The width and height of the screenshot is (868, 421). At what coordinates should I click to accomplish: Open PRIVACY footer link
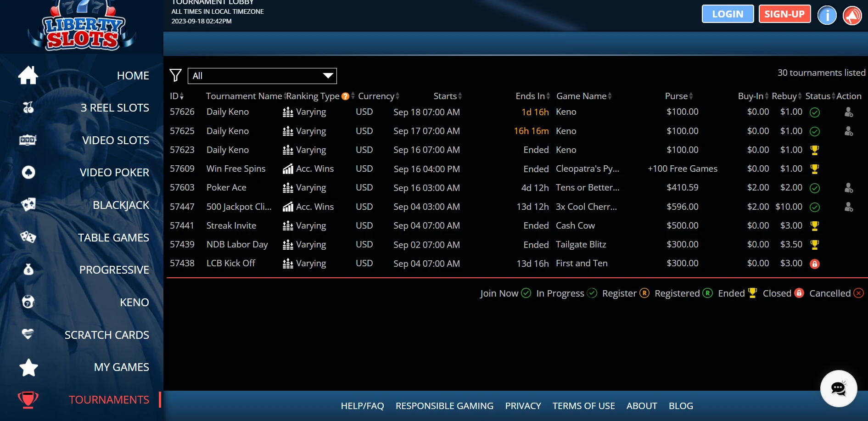coord(523,406)
